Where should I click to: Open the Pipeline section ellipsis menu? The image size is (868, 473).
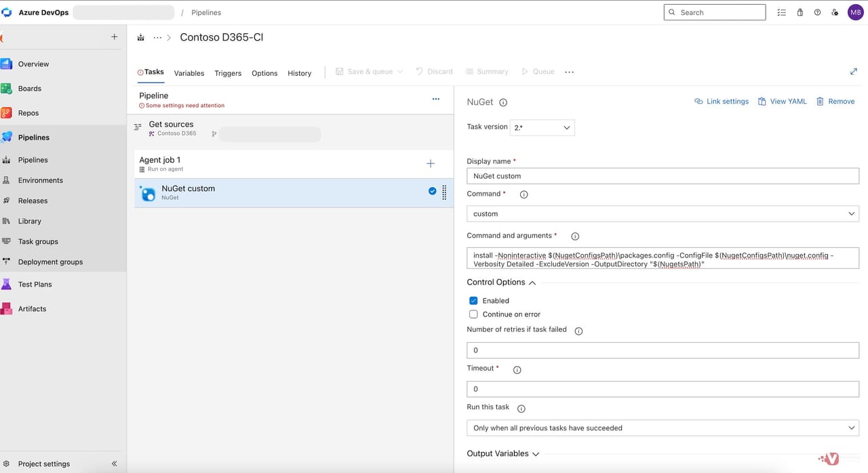coord(436,99)
